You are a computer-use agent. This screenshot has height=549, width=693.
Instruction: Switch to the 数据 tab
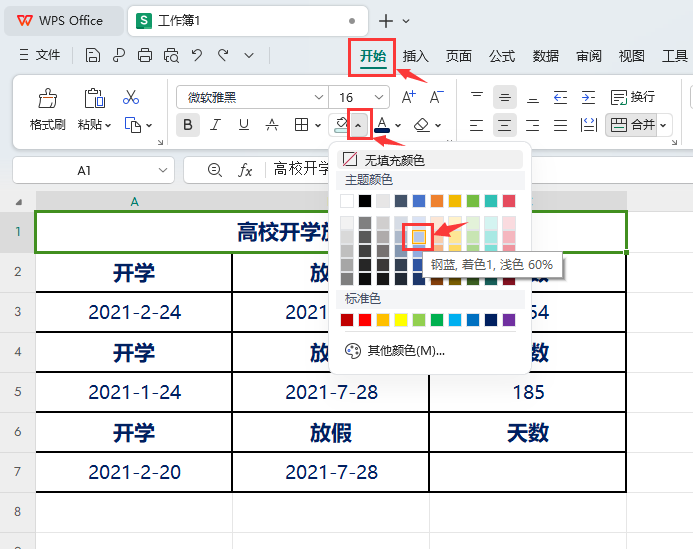(545, 56)
